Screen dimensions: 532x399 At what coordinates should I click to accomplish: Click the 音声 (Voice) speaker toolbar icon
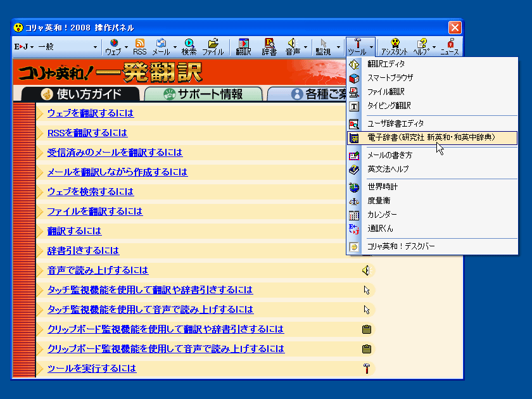[x=293, y=47]
